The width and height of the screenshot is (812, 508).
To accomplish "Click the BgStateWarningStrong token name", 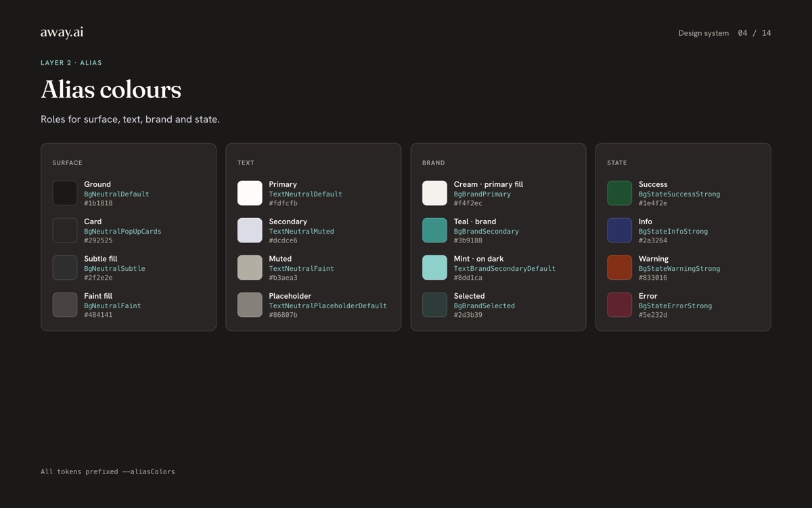I will point(679,269).
